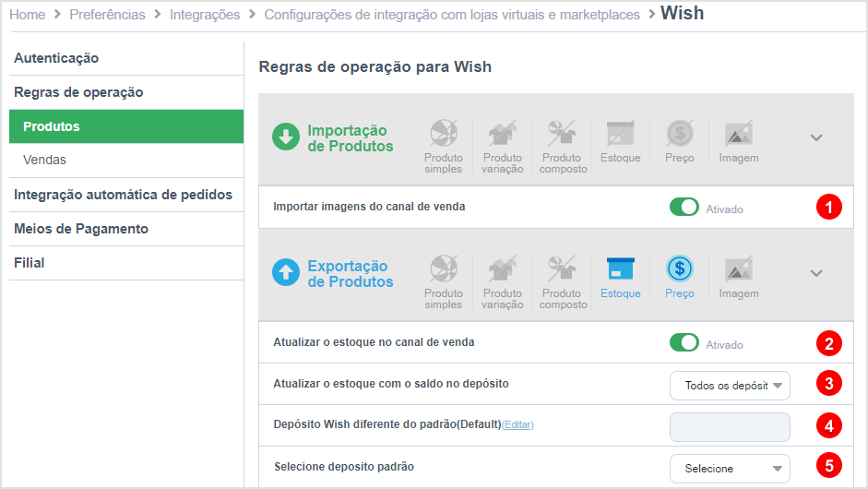This screenshot has height=489, width=868.
Task: Select Produto variação icon under Importação
Action: [502, 133]
